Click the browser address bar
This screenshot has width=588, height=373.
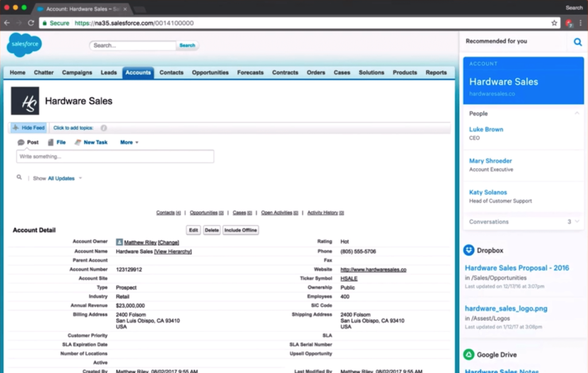(x=299, y=23)
